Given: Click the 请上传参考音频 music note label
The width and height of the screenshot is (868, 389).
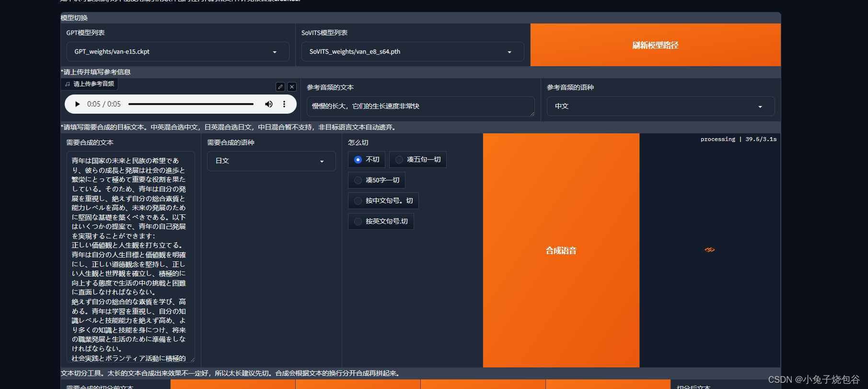Looking at the screenshot, I should [x=90, y=84].
